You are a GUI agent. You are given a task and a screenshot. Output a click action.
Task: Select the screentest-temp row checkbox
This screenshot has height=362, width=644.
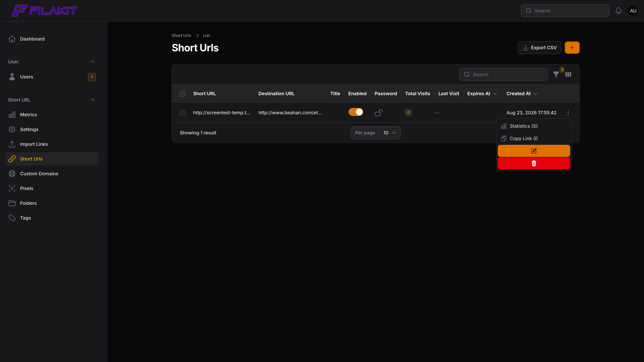[182, 113]
